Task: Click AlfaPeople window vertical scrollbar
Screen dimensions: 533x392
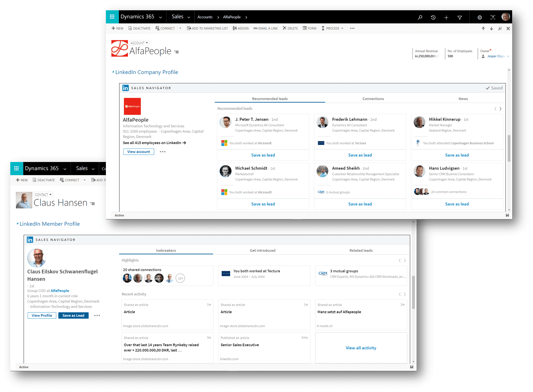Action: 509,148
